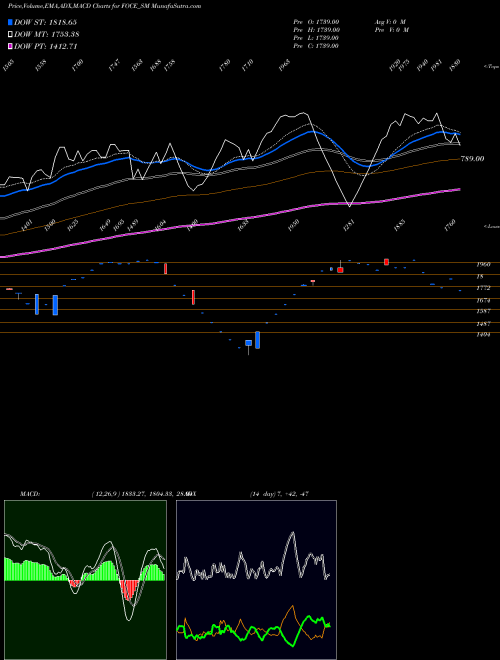Click the '<Lows' axis label
Screen dimensions: 500x660
pyautogui.click(x=491, y=226)
